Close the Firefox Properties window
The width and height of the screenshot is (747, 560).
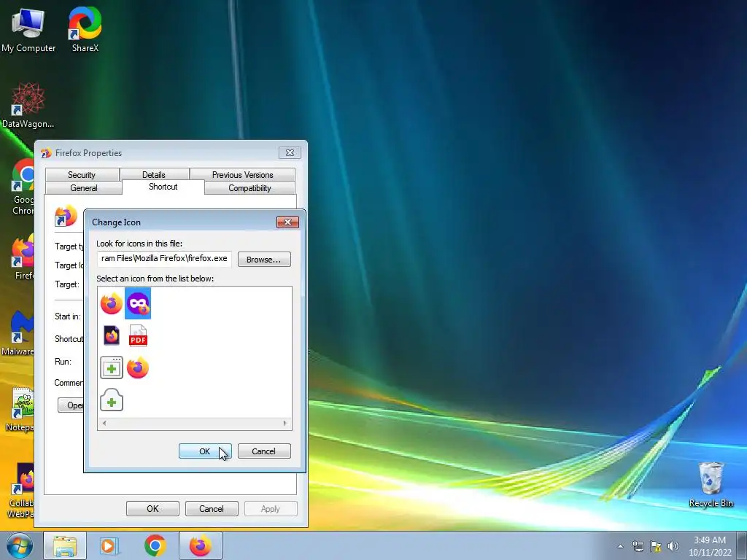click(x=290, y=153)
